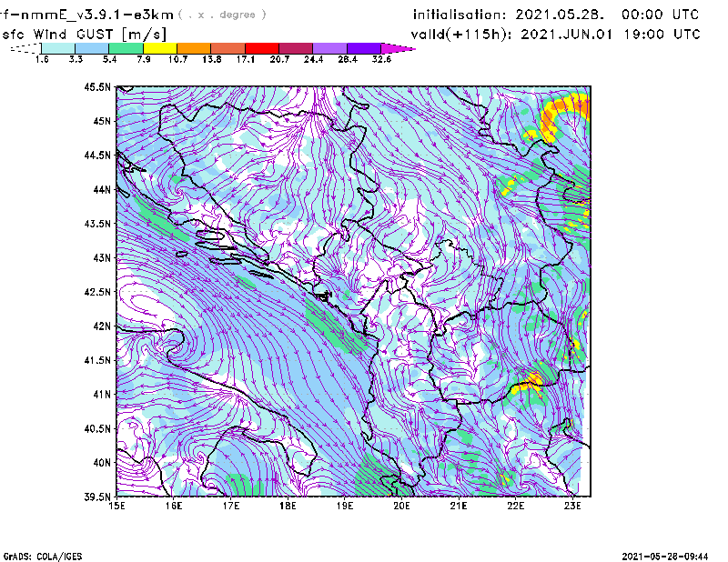Click the white dashed arrow below 1.6 in legend
728x562 pixels.
coord(25,48)
